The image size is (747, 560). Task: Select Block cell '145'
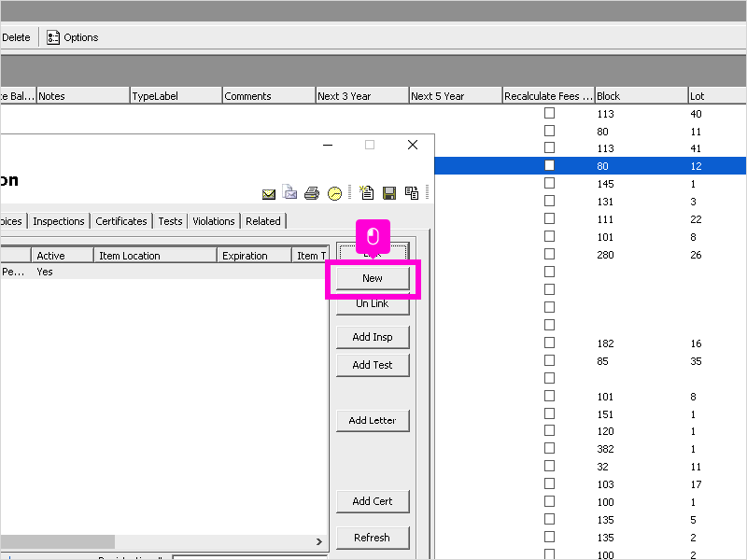point(605,184)
